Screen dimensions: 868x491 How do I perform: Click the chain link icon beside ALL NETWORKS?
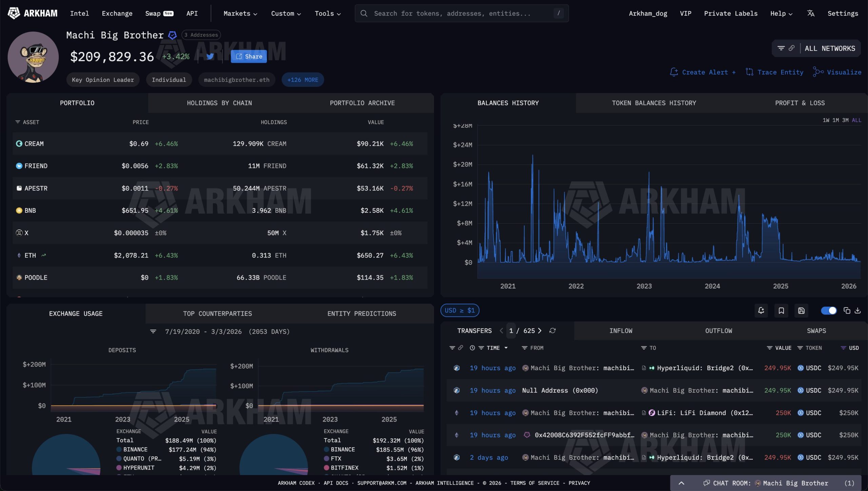[x=792, y=48]
